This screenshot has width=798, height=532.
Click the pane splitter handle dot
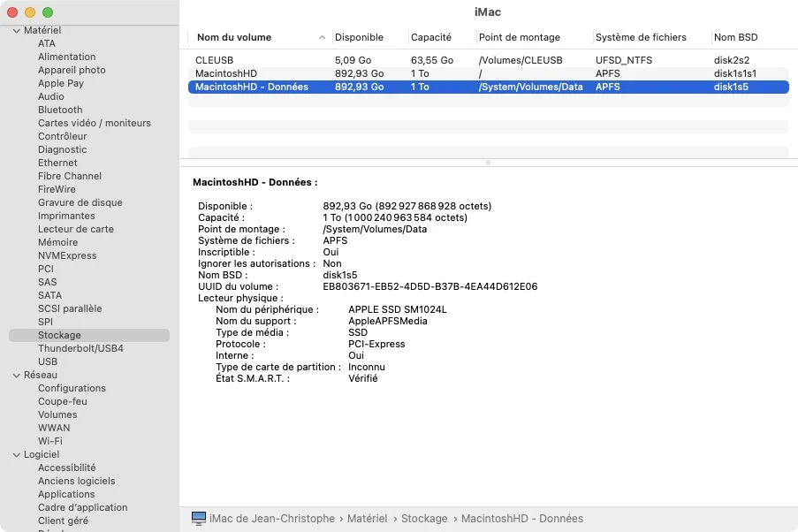(x=488, y=163)
